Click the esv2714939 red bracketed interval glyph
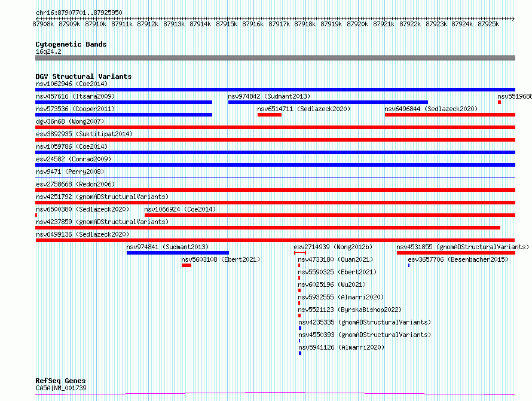The height and width of the screenshot is (401, 532). [300, 253]
